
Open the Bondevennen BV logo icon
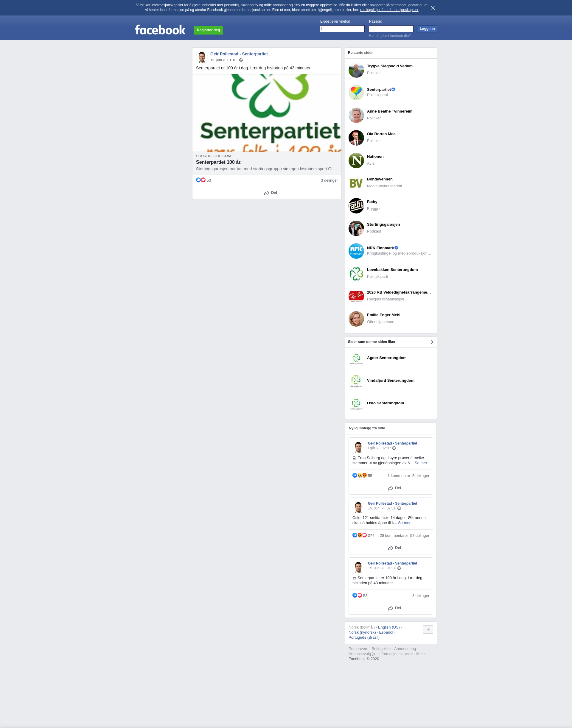[356, 183]
